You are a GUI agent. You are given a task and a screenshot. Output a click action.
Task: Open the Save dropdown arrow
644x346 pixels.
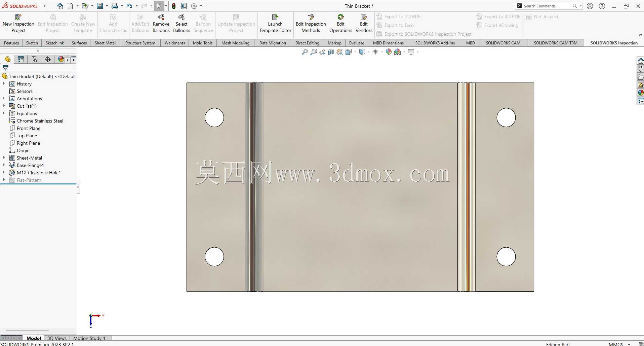pos(107,6)
